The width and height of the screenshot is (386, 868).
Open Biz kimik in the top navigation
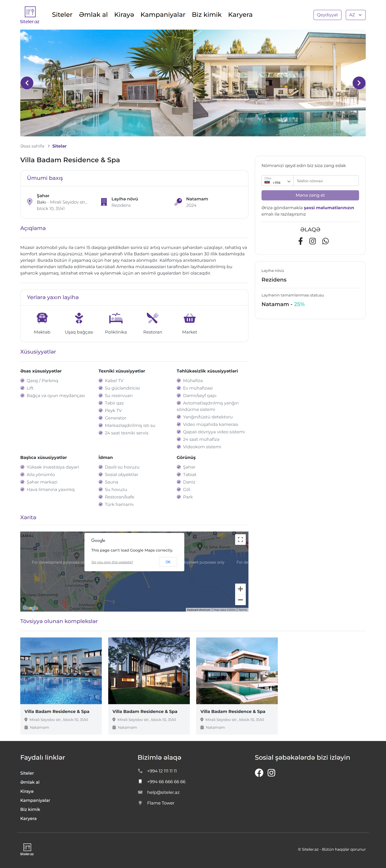coord(207,15)
